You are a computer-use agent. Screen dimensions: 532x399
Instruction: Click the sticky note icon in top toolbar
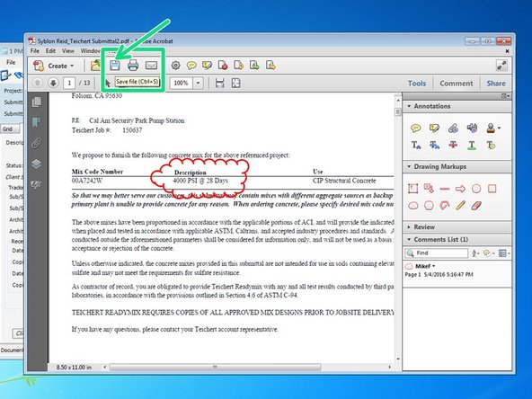point(191,65)
